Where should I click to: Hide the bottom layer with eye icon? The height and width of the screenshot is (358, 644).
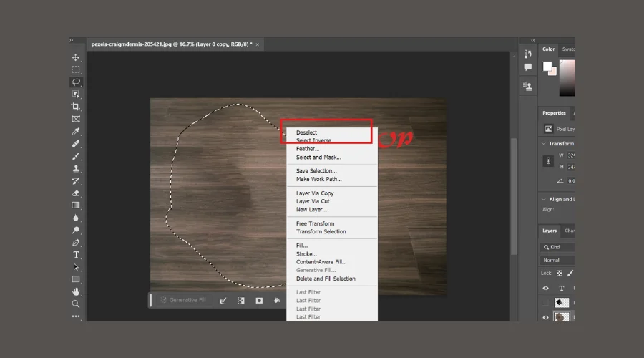[x=545, y=317]
